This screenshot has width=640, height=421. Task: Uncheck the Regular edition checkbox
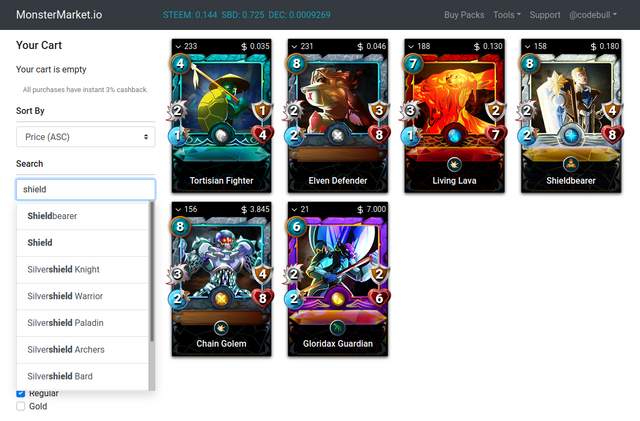tap(20, 393)
